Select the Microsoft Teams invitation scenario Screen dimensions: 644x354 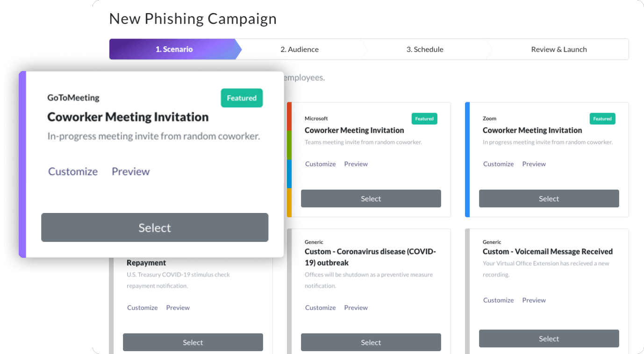[x=371, y=198]
